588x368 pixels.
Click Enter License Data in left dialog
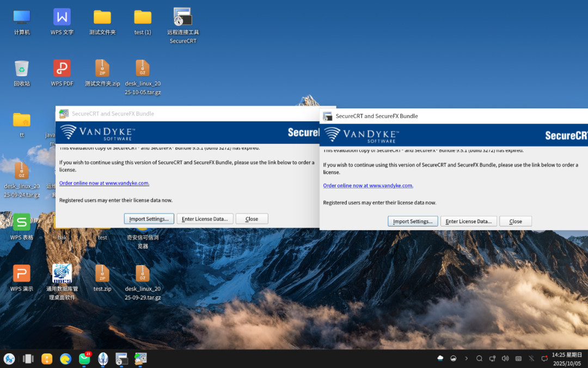point(205,219)
